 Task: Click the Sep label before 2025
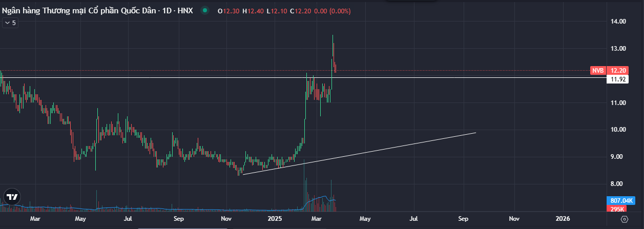tap(178, 219)
